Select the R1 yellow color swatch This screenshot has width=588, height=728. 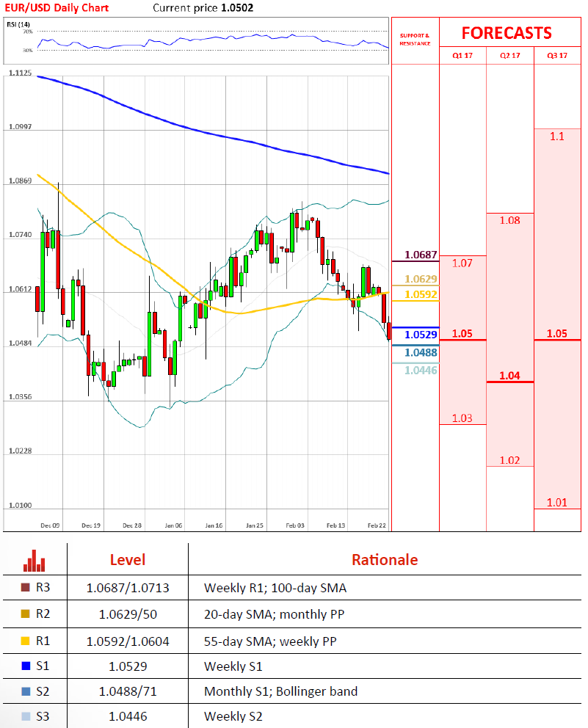[x=26, y=641]
